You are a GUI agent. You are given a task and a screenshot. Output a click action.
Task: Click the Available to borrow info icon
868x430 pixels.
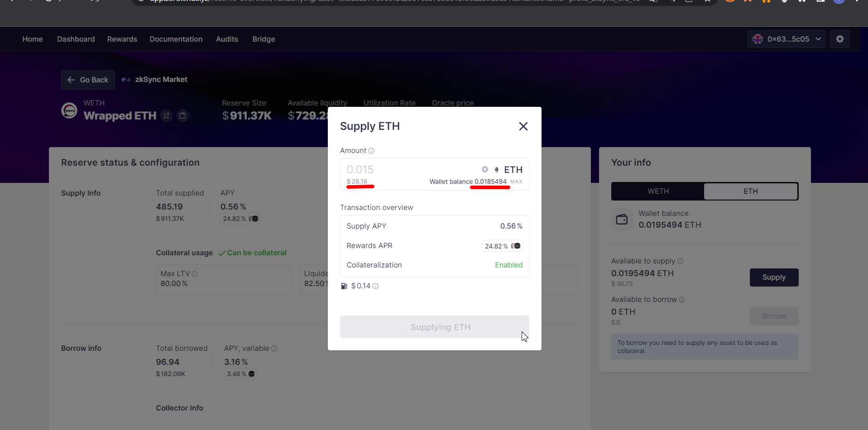click(681, 300)
